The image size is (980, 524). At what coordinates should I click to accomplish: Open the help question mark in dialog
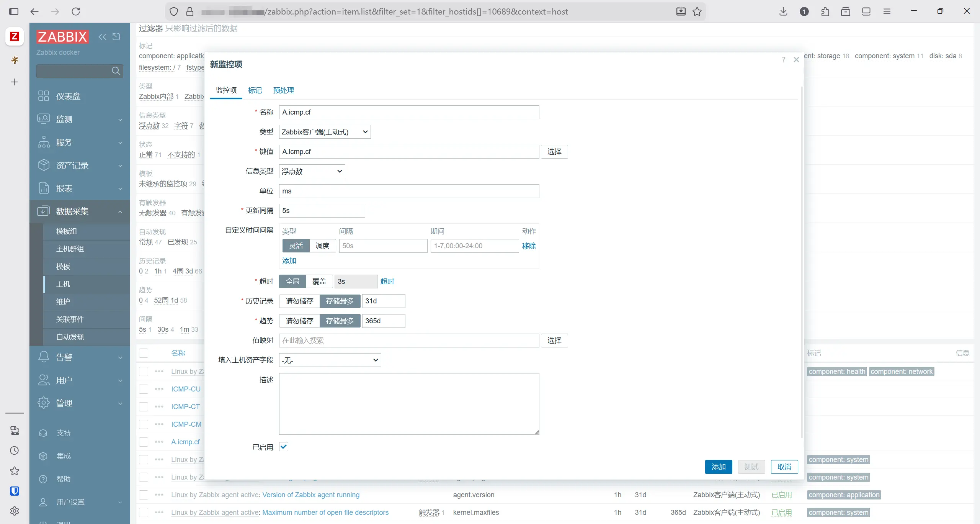click(x=783, y=60)
